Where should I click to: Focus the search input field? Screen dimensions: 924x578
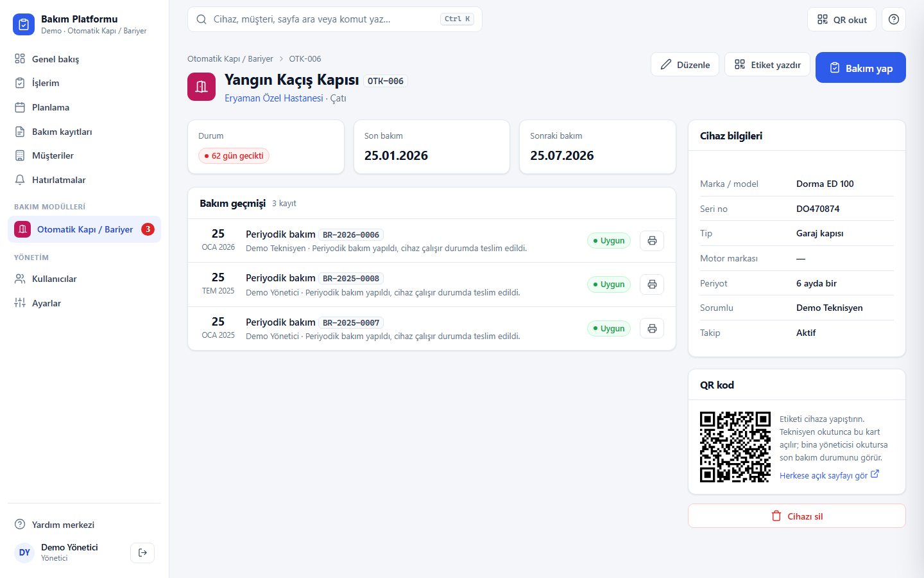click(x=334, y=19)
